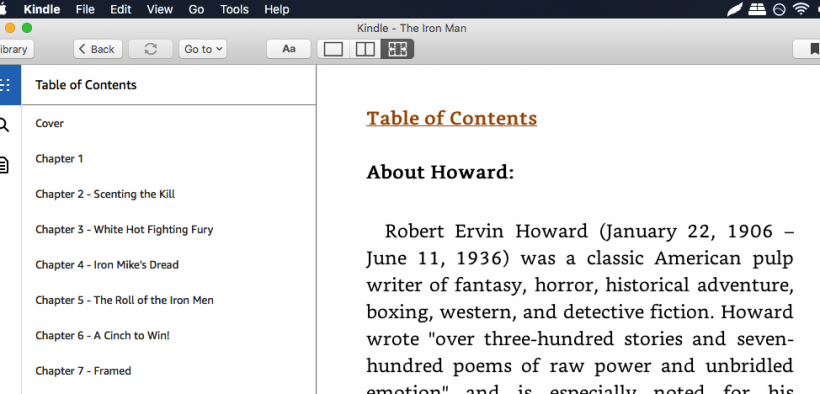This screenshot has width=820, height=394.
Task: Click the circular status icon in menu bar
Action: tap(779, 9)
